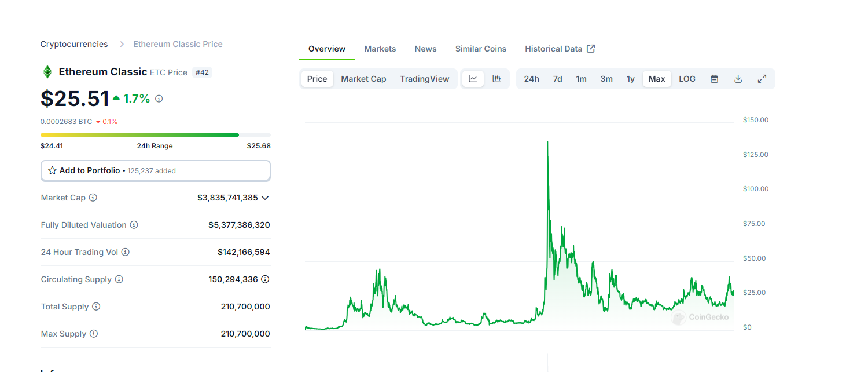Open the 24 Hour Trading Vol info icon
This screenshot has height=372, width=868.
(125, 252)
